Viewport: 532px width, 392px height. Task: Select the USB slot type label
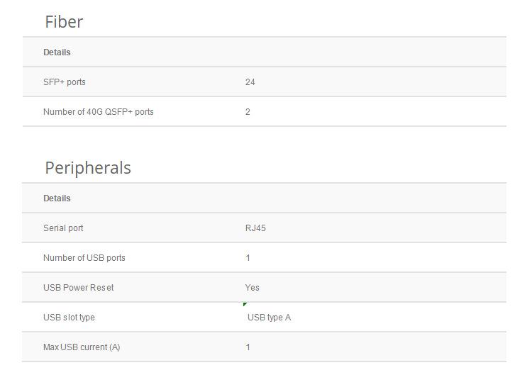click(x=69, y=318)
